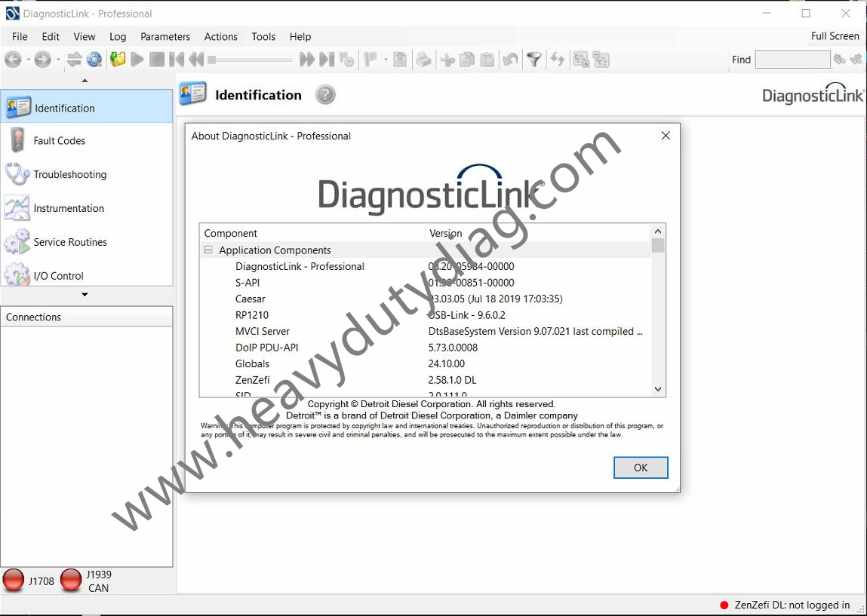Click the open log folder icon
Screen dimensions: 867x616
tap(118, 60)
